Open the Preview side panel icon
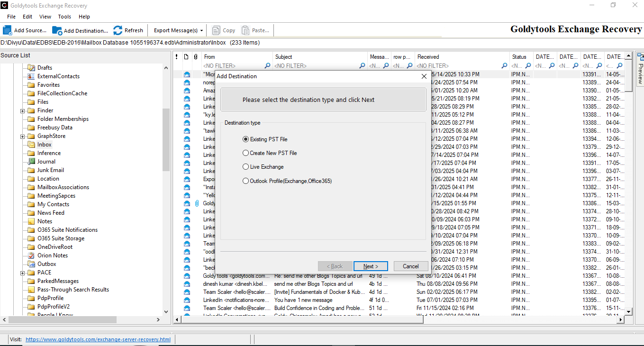The image size is (644, 346). [640, 57]
